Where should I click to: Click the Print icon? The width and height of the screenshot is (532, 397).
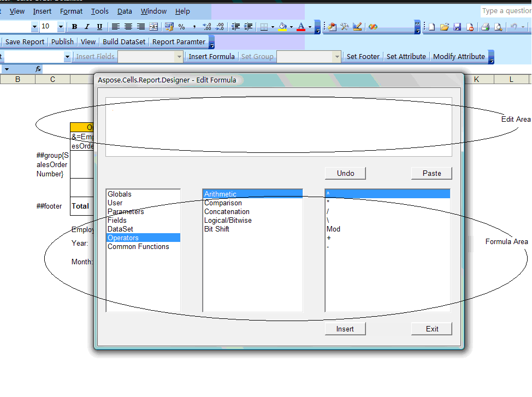pos(485,27)
